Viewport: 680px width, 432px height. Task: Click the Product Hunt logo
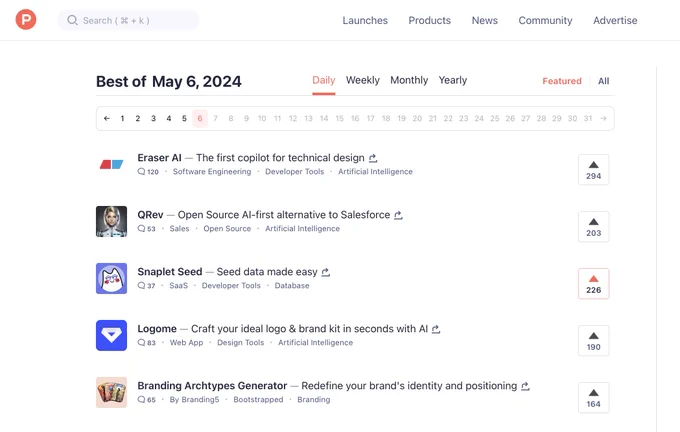[x=26, y=20]
